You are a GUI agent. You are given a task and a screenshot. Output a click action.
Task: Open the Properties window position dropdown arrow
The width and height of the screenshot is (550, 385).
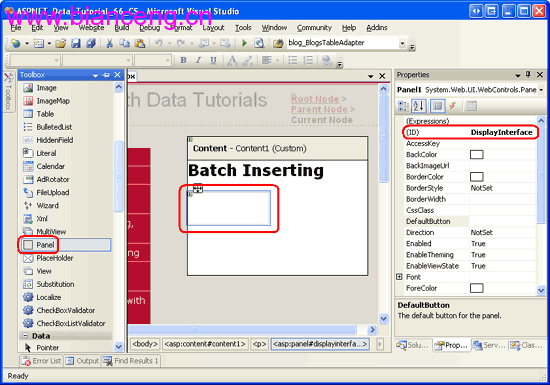[x=517, y=75]
